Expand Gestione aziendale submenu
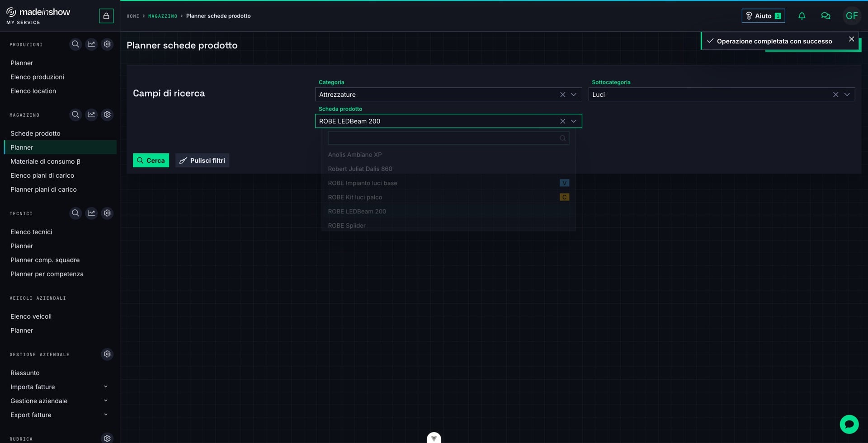Image resolution: width=868 pixels, height=443 pixels. click(x=105, y=401)
